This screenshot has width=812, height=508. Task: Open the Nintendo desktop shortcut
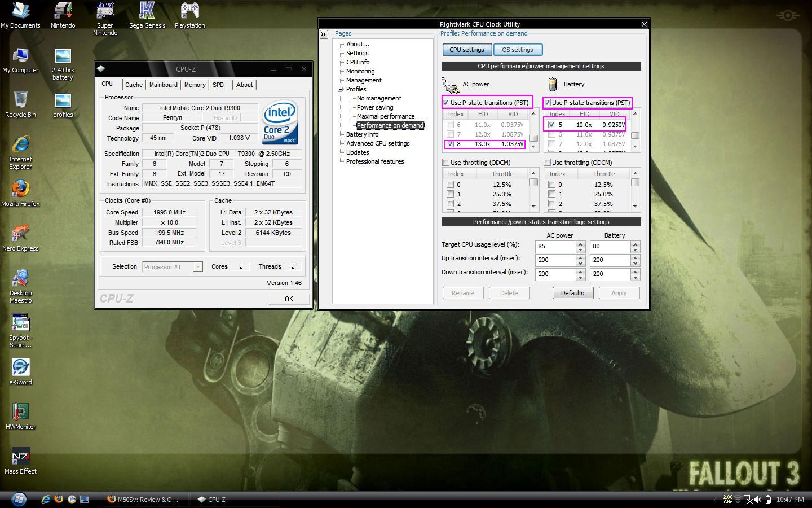point(63,15)
